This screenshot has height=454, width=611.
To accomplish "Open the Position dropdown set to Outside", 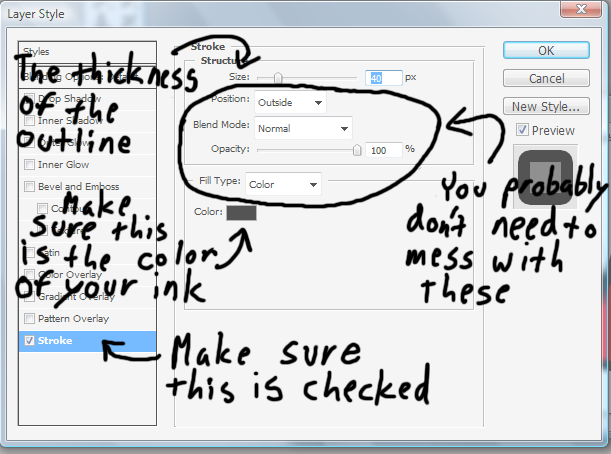I will click(291, 102).
